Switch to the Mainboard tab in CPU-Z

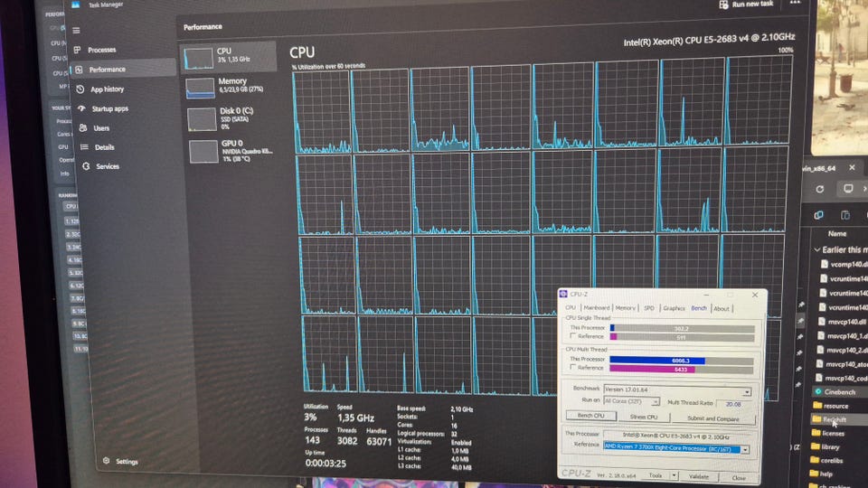(596, 307)
